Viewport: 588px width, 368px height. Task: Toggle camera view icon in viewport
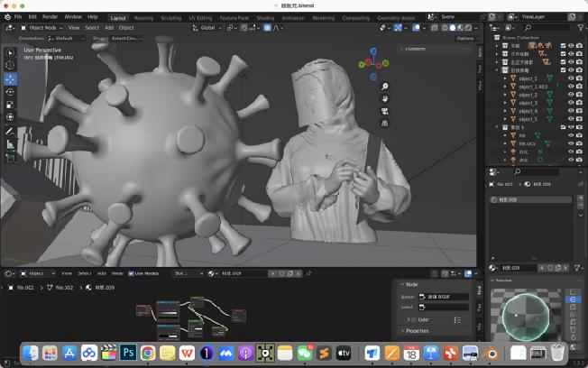(385, 112)
